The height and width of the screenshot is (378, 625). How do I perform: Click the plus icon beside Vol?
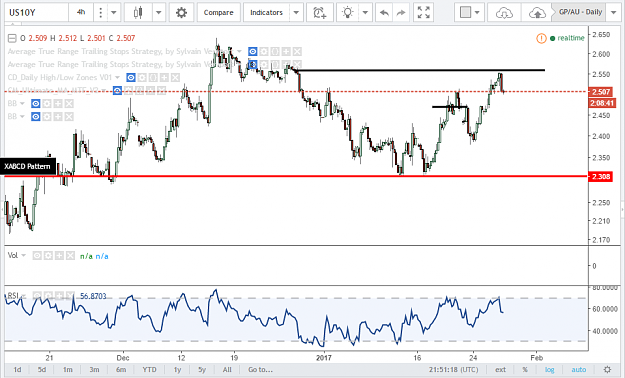click(x=59, y=256)
